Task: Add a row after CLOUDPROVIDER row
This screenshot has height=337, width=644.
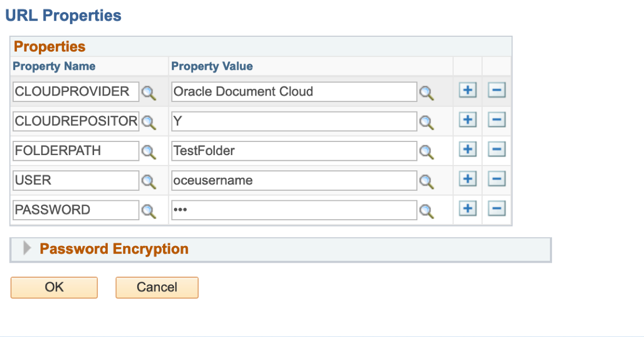Action: pos(467,90)
